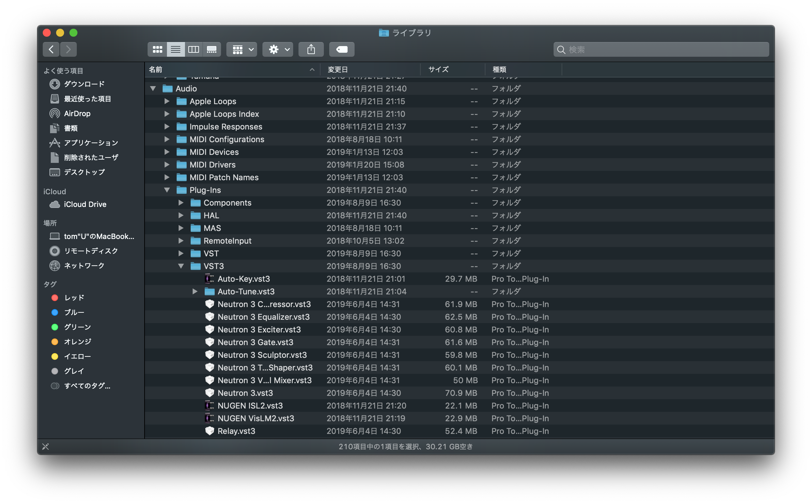Select the Neutron 3 Exciter.vst3 icon
The height and width of the screenshot is (504, 812).
point(209,329)
